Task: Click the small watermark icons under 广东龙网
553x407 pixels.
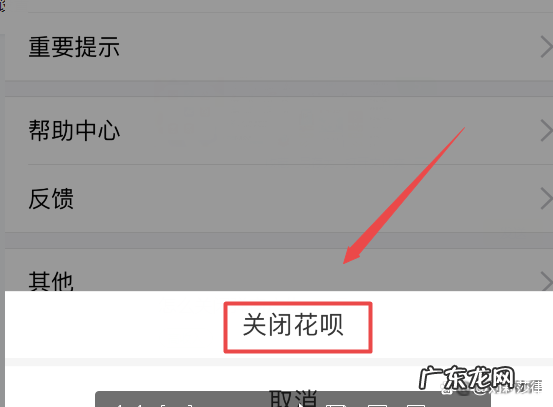Action: pos(491,388)
